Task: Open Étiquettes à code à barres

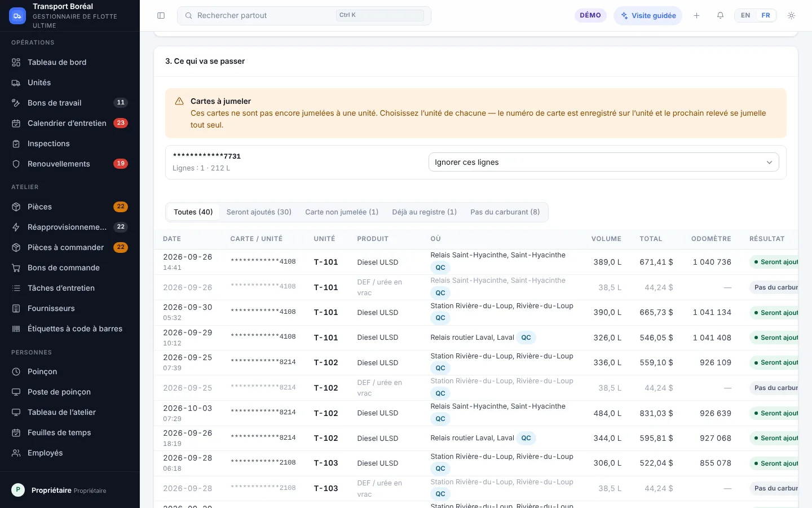Action: coord(70,329)
